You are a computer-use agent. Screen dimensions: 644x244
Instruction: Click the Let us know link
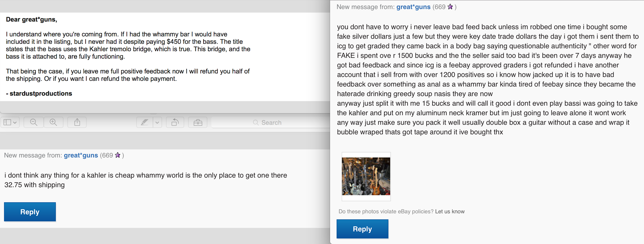[x=450, y=212]
